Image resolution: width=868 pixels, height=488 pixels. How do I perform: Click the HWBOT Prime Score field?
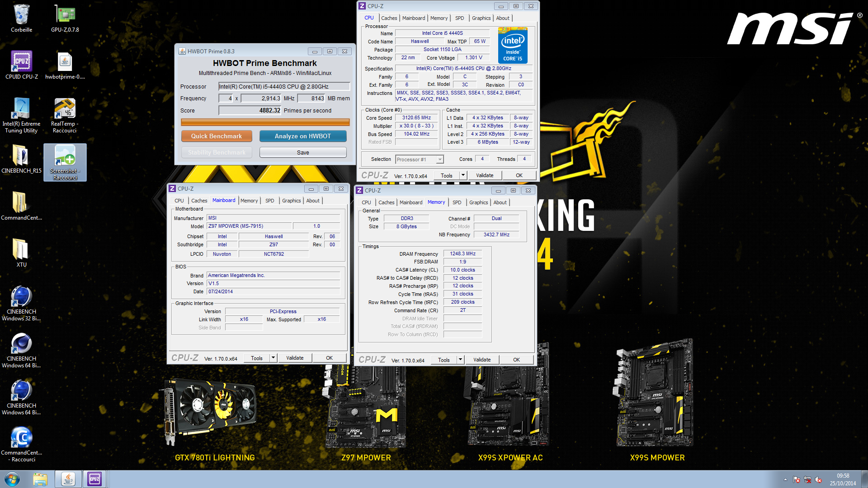pos(250,110)
